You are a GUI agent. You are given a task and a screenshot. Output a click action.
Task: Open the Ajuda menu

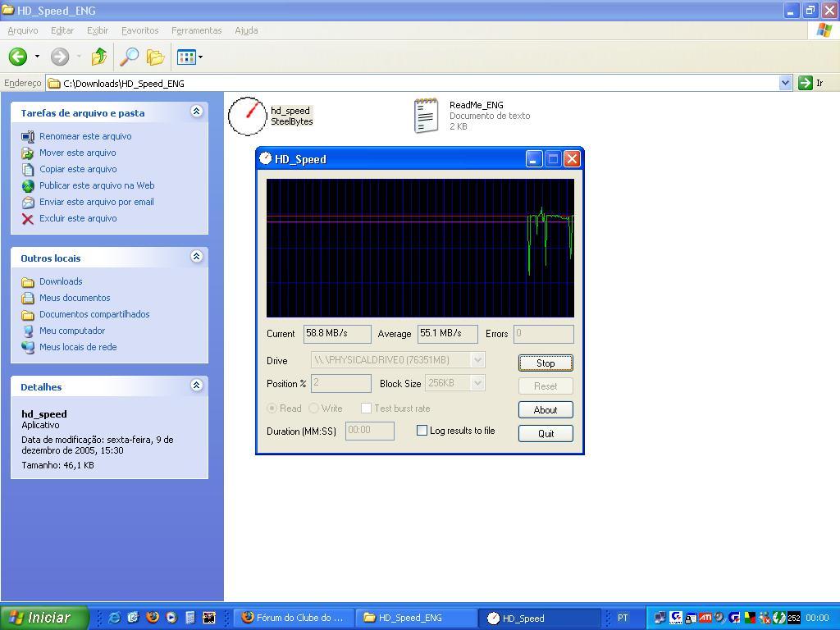[x=246, y=30]
